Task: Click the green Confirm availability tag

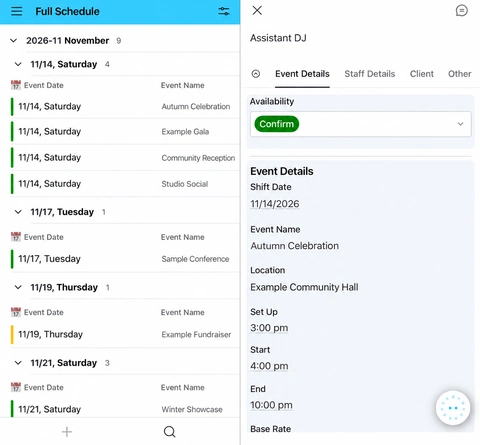Action: 276,124
